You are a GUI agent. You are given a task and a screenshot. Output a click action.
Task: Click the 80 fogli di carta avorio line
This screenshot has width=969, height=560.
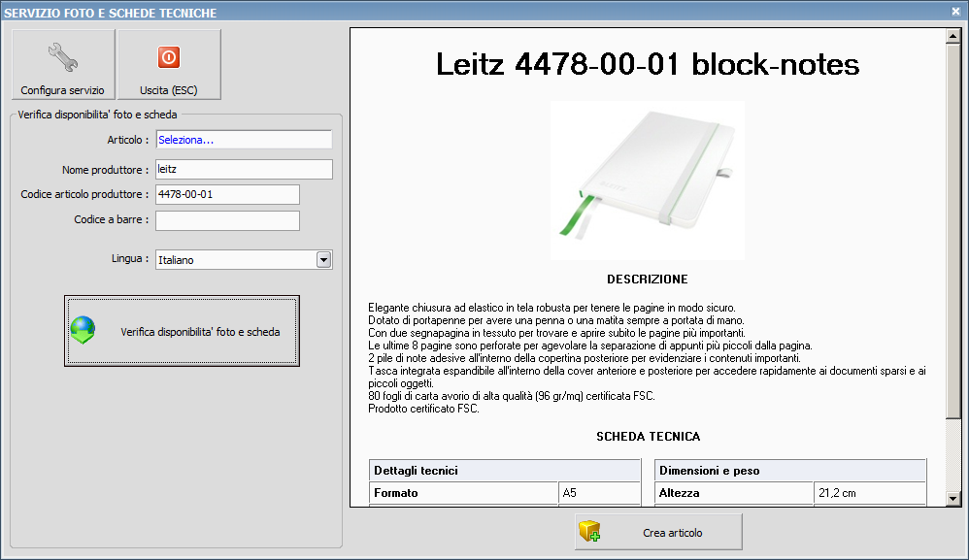point(512,396)
